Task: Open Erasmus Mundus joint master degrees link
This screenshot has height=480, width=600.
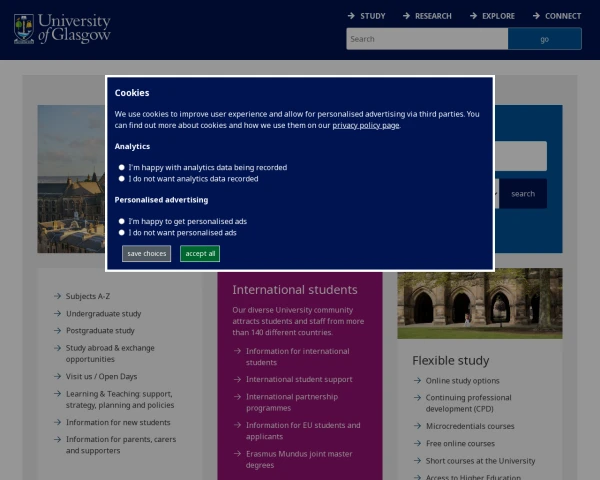Action: [x=299, y=459]
